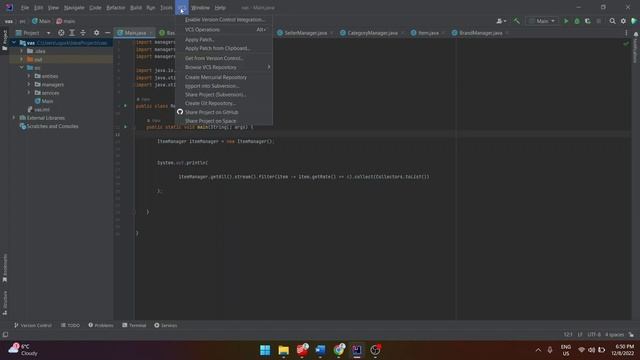Click run gutter arrow beside main method
640x360 pixels.
coord(125,127)
